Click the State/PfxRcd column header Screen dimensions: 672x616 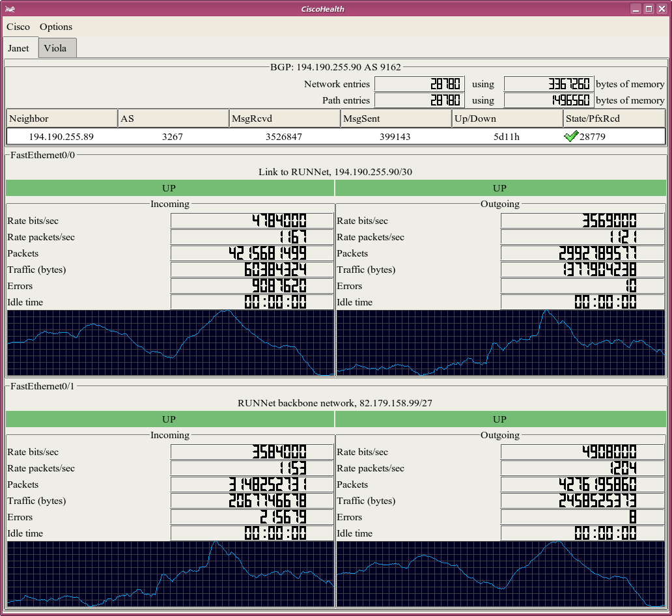[x=614, y=119]
